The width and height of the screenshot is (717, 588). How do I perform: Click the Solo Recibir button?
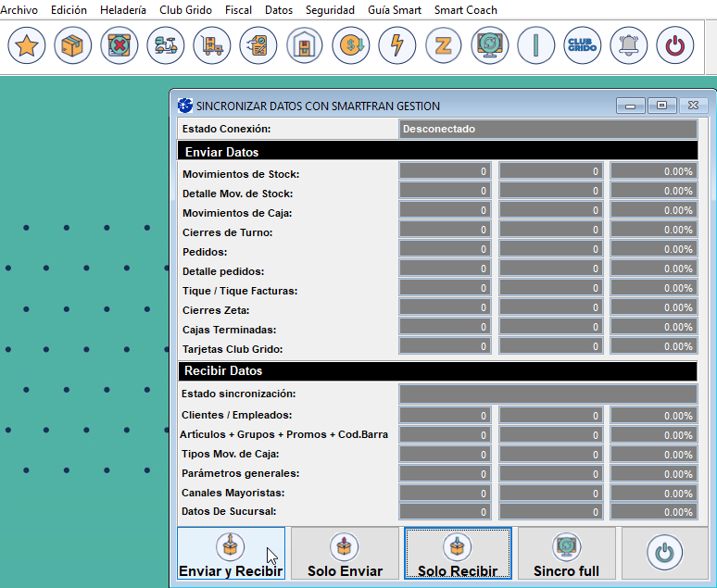458,553
